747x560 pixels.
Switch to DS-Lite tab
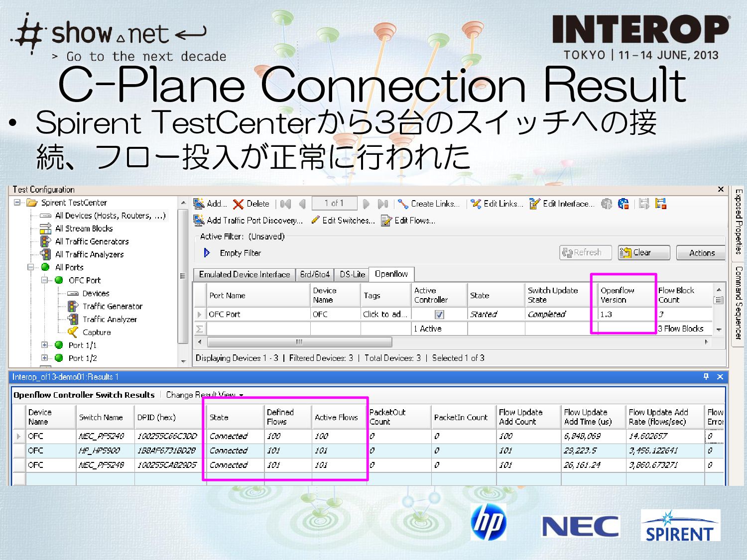tap(352, 274)
